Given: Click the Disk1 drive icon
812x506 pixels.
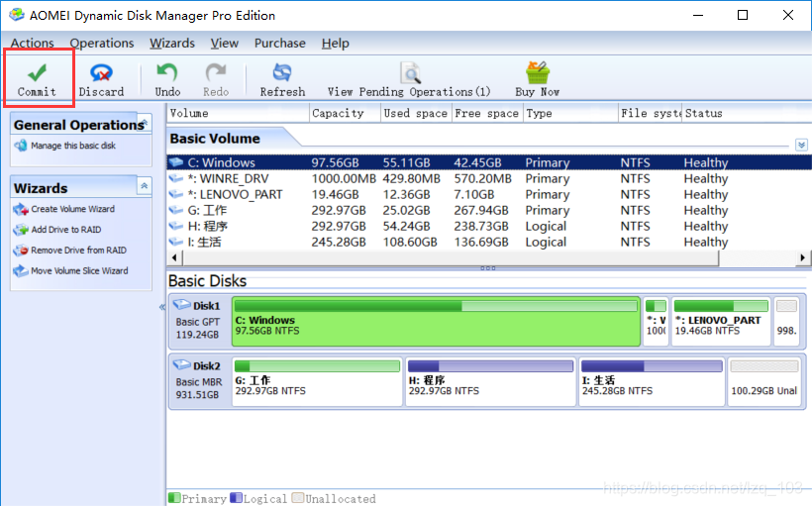Looking at the screenshot, I should (x=182, y=305).
